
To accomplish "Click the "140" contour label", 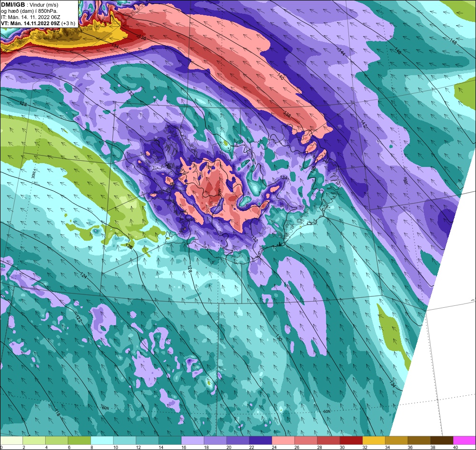I will click(x=280, y=77).
